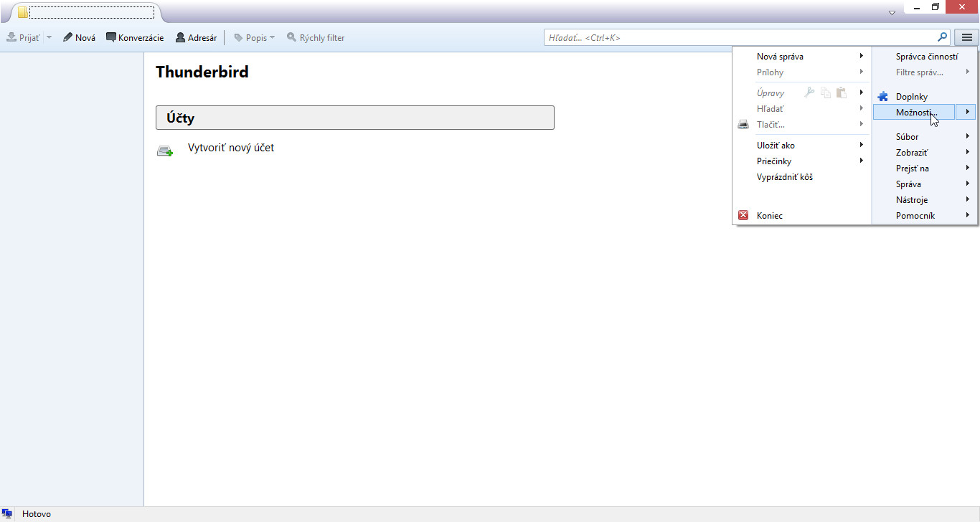The image size is (980, 522).
Task: Open the Nová správa submenu
Action: click(801, 56)
